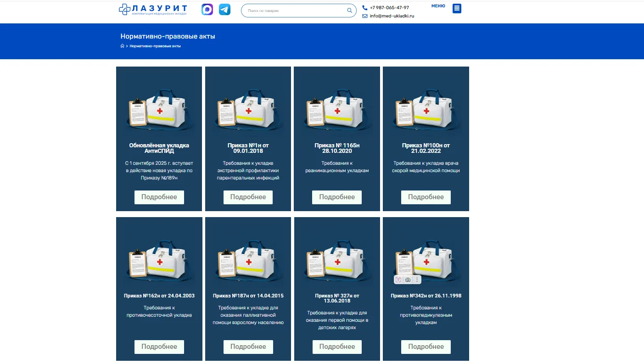644x364 pixels.
Task: Open the Telegram channel icon
Action: 224,10
